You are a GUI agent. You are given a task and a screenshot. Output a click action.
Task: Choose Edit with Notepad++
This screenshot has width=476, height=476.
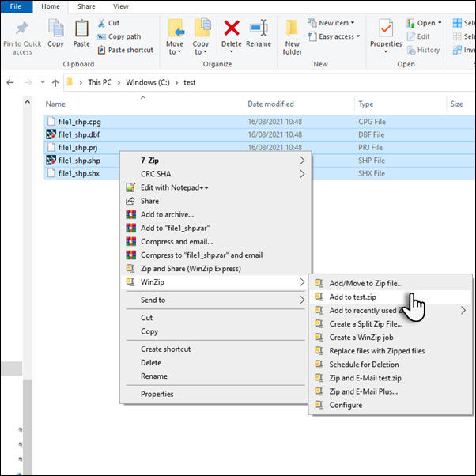click(x=216, y=187)
